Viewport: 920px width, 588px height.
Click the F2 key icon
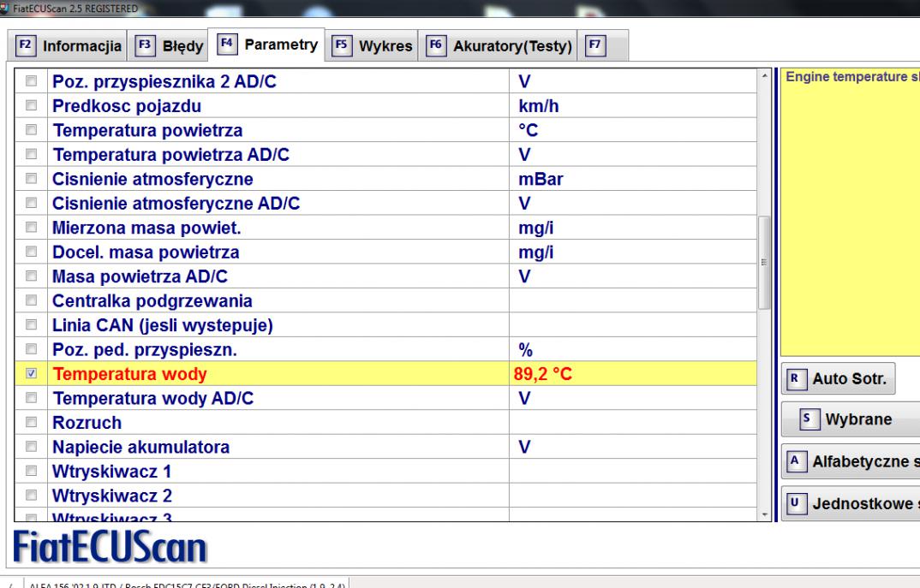(x=25, y=45)
